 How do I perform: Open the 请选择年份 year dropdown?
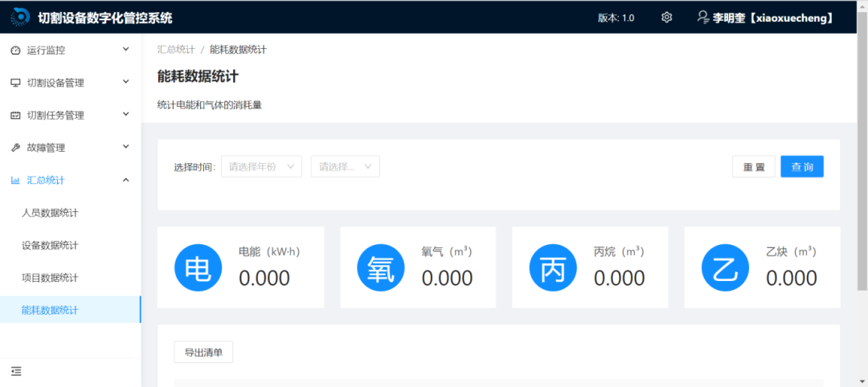[x=261, y=166]
